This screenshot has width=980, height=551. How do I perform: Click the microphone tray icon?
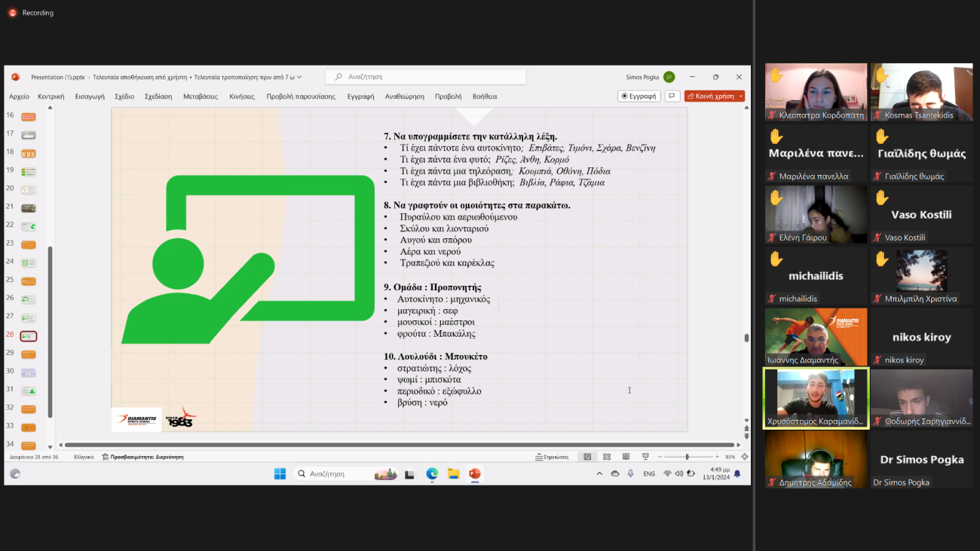click(630, 474)
